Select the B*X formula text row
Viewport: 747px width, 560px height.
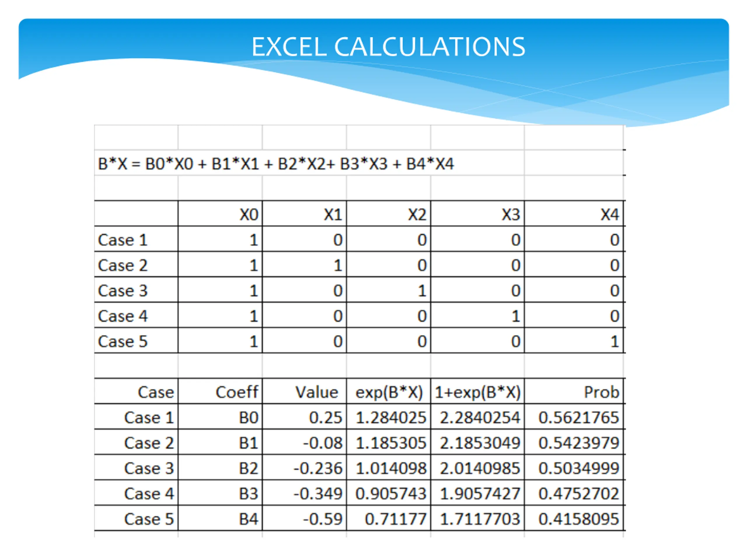pyautogui.click(x=275, y=164)
